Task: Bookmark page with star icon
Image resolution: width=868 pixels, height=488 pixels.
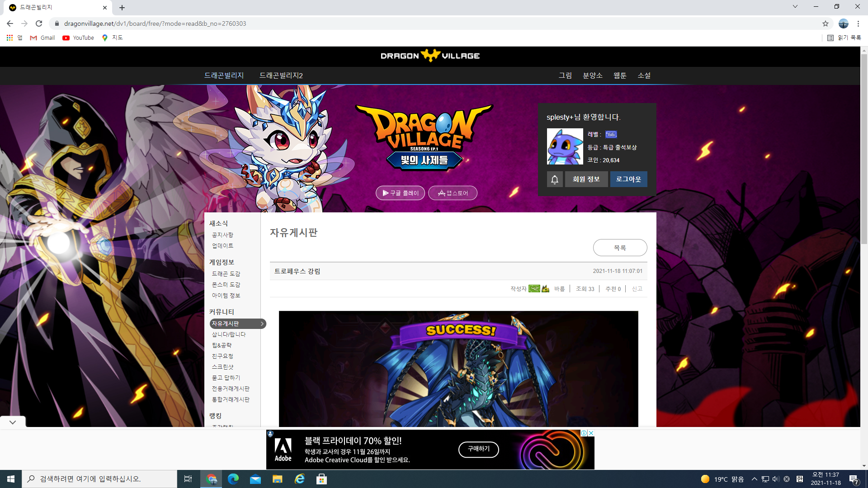Action: (826, 23)
